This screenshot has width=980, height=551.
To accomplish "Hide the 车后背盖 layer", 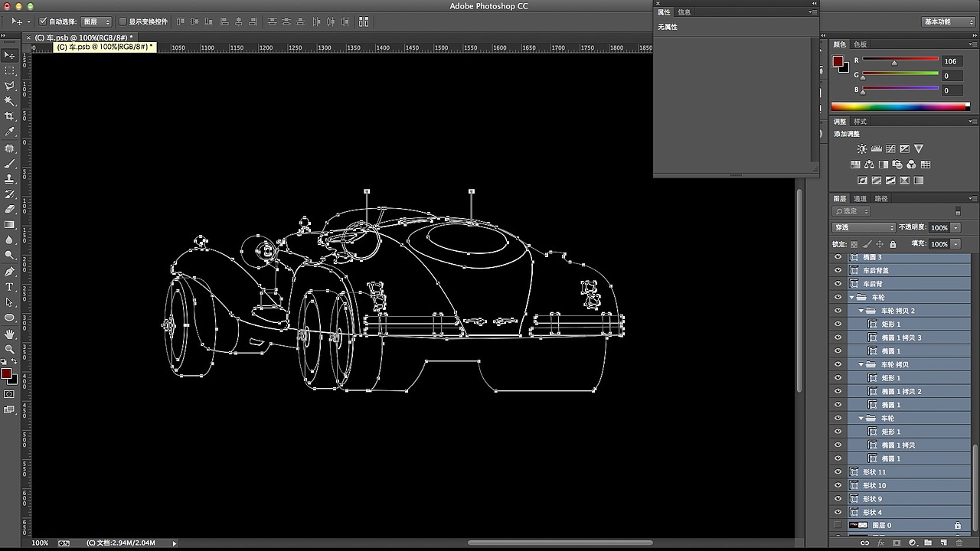I will 838,270.
